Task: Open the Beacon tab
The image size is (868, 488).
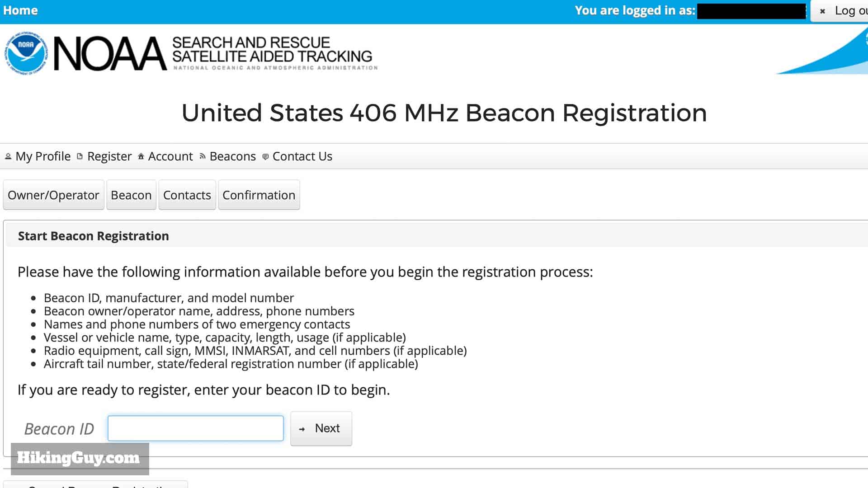Action: click(131, 195)
